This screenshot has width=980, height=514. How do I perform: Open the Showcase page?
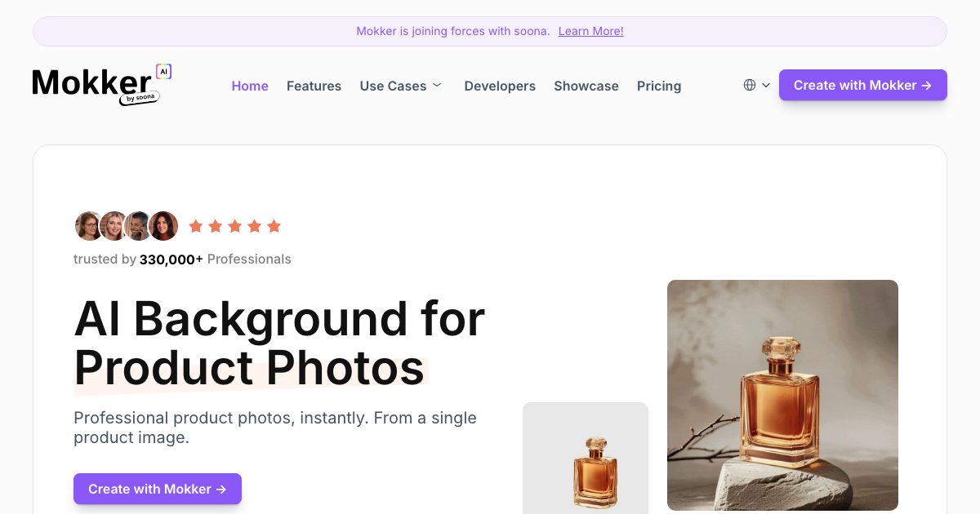[x=586, y=86]
